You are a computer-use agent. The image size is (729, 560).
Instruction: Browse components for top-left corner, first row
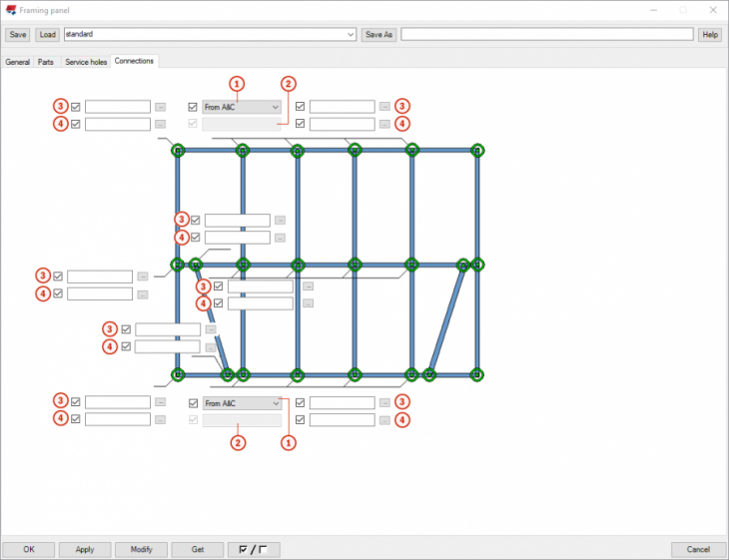160,107
